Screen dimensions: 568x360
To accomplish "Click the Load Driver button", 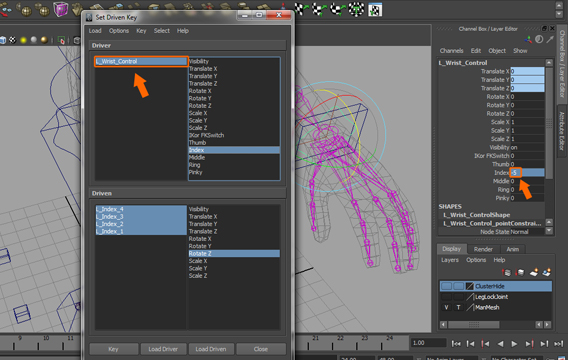I will click(x=163, y=349).
